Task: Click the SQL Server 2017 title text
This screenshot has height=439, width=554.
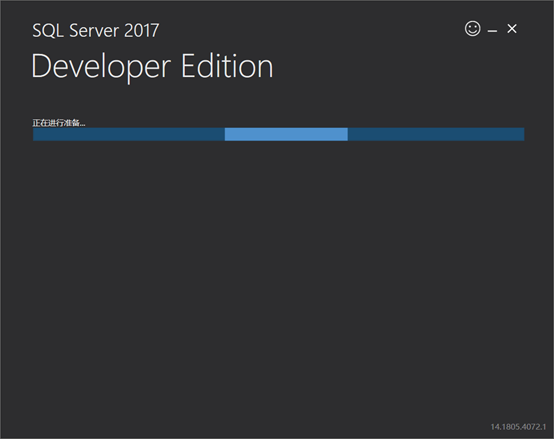Action: point(96,30)
